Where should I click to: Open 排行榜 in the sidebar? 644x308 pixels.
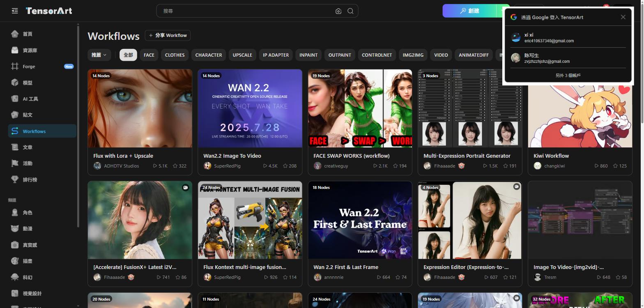coord(42,179)
